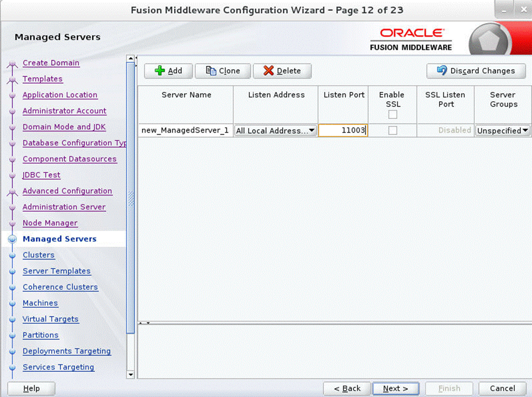Open JDBC Test step

coord(41,175)
